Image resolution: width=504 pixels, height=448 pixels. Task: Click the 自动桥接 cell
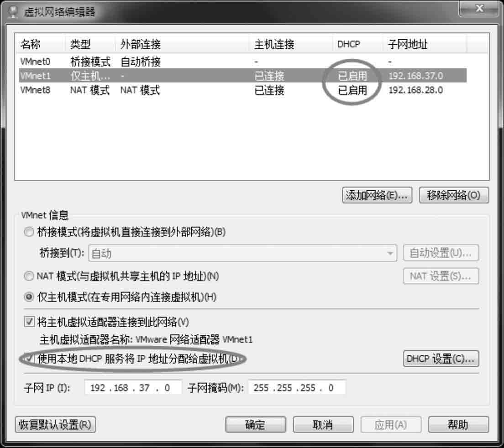pos(141,61)
